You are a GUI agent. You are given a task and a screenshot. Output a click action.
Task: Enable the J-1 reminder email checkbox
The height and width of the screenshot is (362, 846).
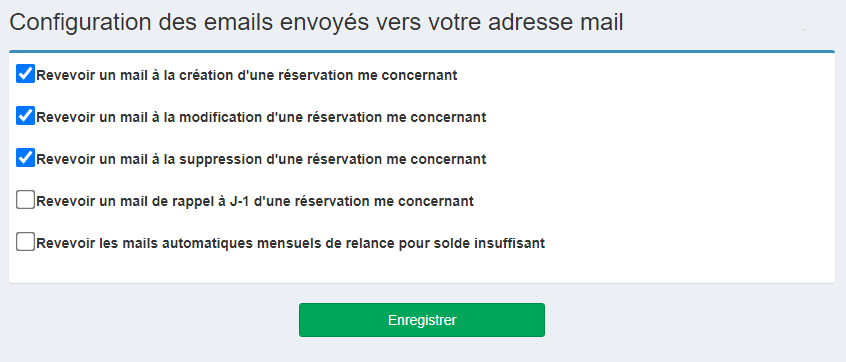[25, 200]
